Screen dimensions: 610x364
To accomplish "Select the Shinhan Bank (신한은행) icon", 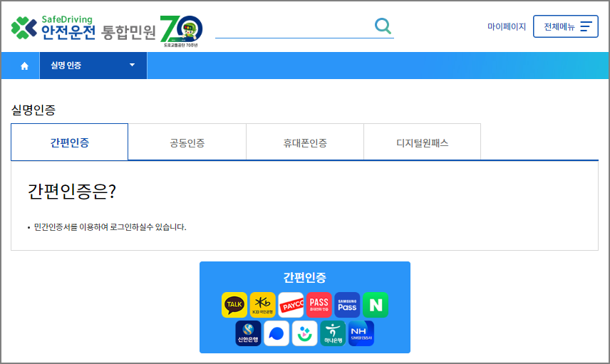I will [248, 333].
